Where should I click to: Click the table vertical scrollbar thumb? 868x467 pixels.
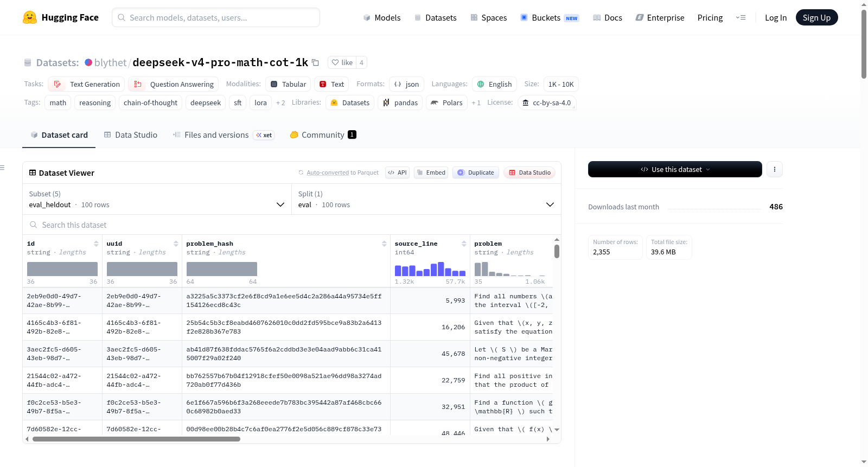coord(557,251)
